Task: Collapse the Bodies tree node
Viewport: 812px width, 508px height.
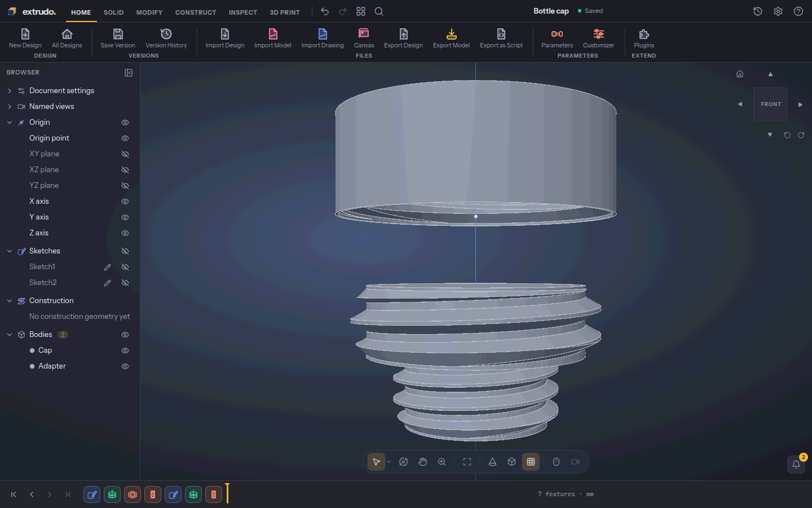Action: pos(10,335)
